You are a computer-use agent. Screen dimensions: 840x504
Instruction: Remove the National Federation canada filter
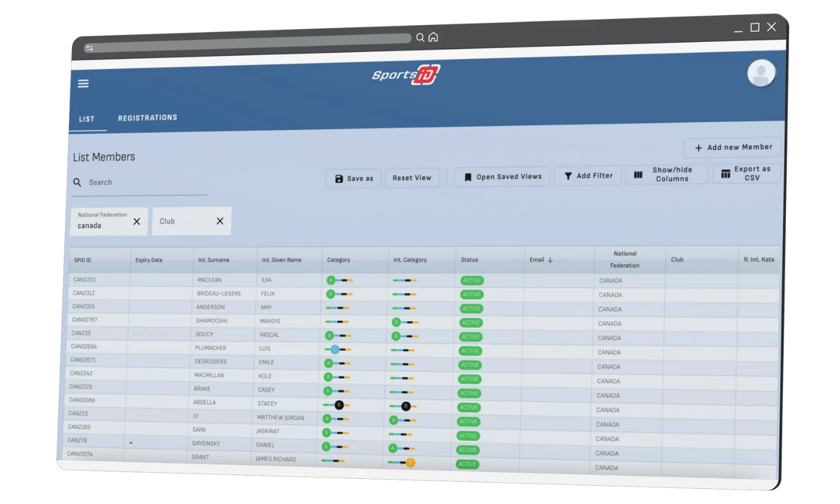tap(137, 221)
